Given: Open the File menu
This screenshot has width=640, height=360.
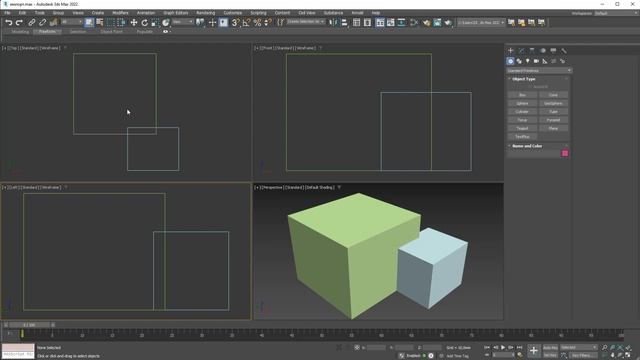Looking at the screenshot, I should [7, 13].
